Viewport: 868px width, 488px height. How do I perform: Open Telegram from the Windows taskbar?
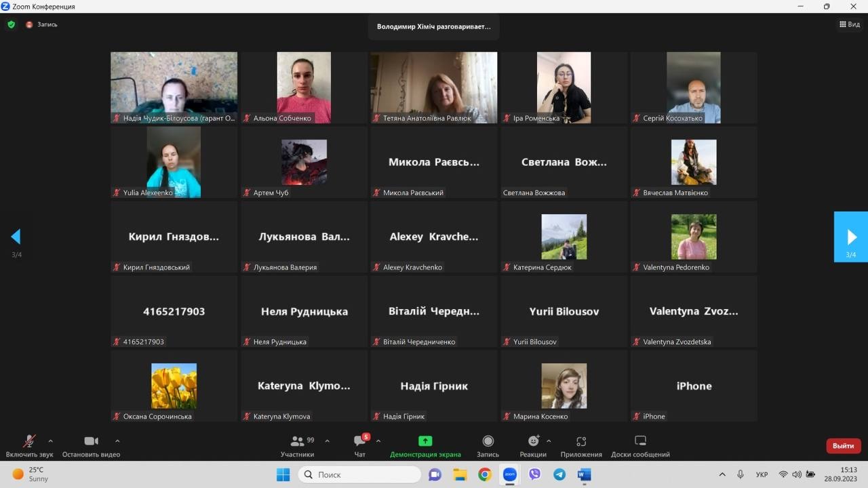pos(559,474)
